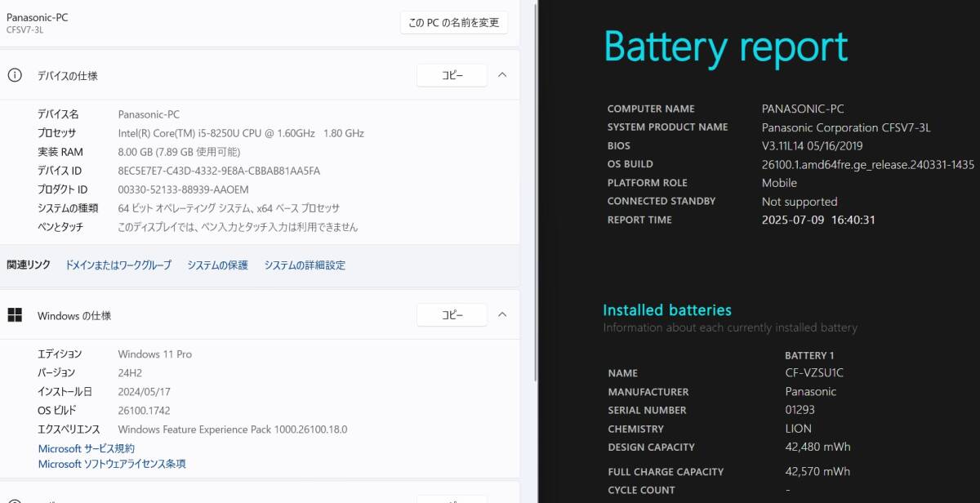Click the OS BUILD value in battery report
The width and height of the screenshot is (980, 503).
867,164
